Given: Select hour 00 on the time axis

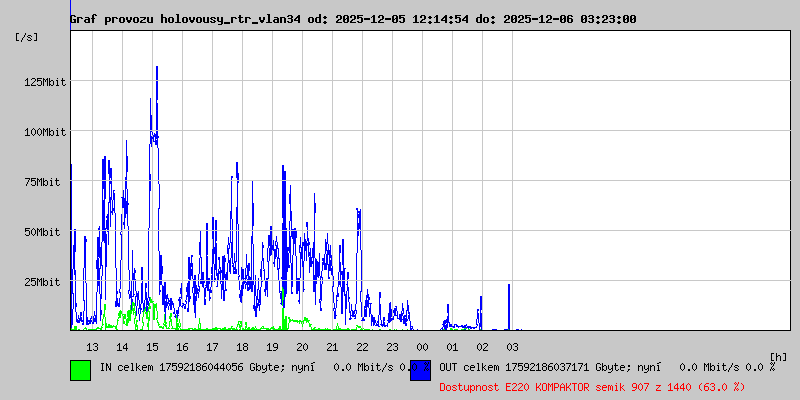Looking at the screenshot, I should tap(422, 347).
